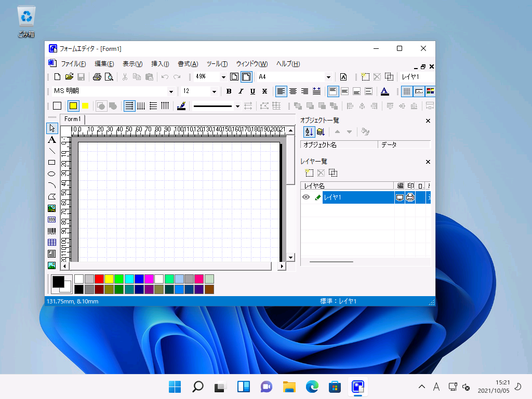Select the rectangle drawing tool

[52, 163]
